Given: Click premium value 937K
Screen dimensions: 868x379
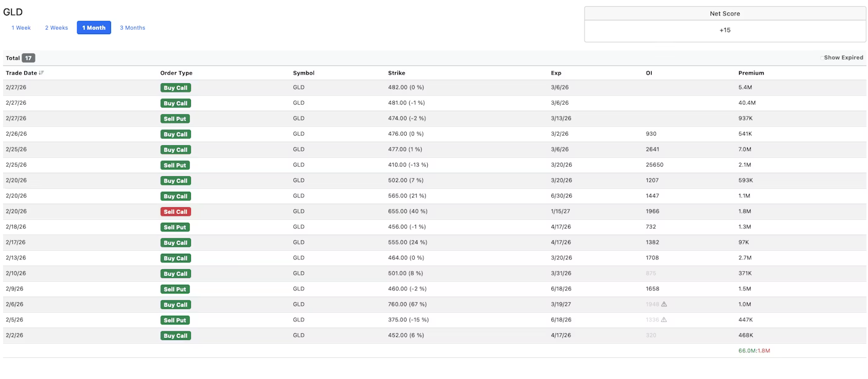Looking at the screenshot, I should [x=745, y=118].
